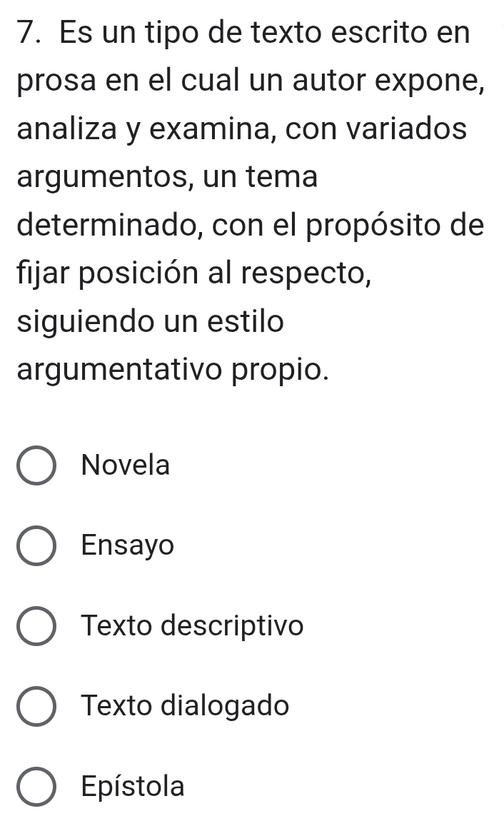Click the Novela answer label text

coord(126,465)
